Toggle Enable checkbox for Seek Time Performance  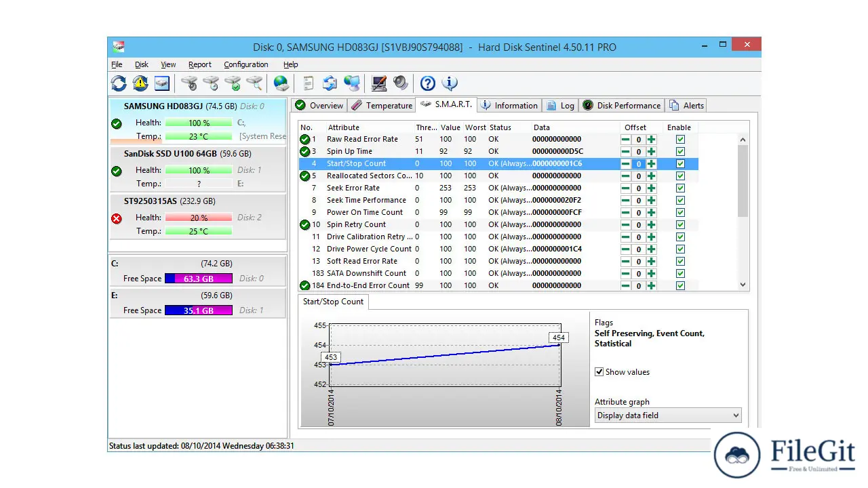point(680,201)
